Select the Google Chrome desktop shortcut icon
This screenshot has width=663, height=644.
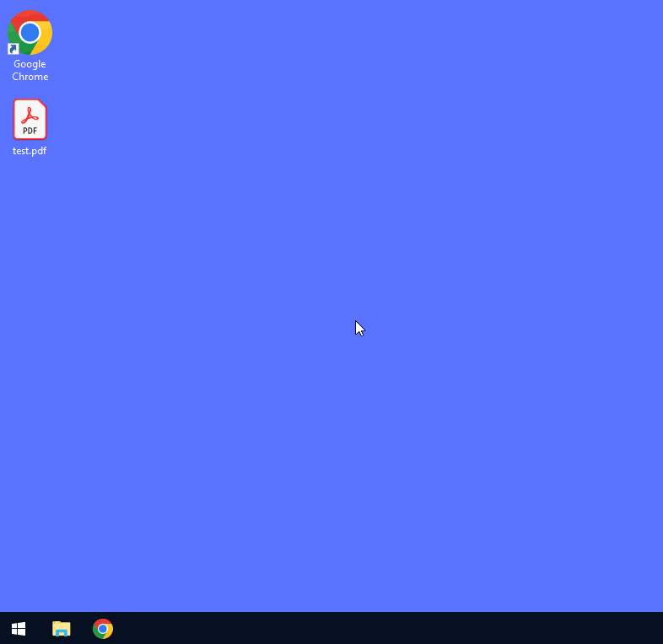coord(30,34)
